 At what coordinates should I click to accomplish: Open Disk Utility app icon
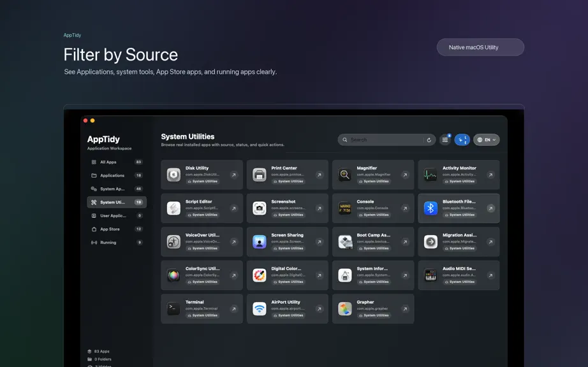point(173,175)
